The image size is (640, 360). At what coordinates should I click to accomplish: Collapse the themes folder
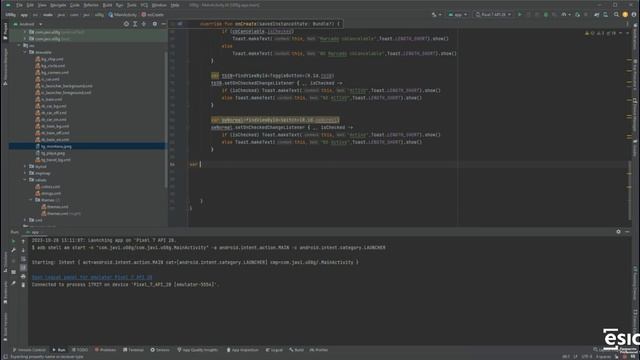tap(31, 200)
